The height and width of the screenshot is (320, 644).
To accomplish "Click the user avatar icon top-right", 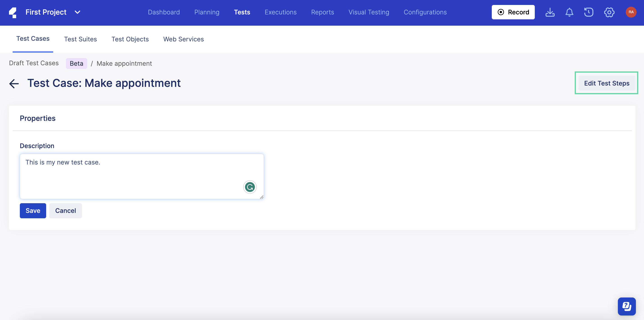I will coord(631,11).
